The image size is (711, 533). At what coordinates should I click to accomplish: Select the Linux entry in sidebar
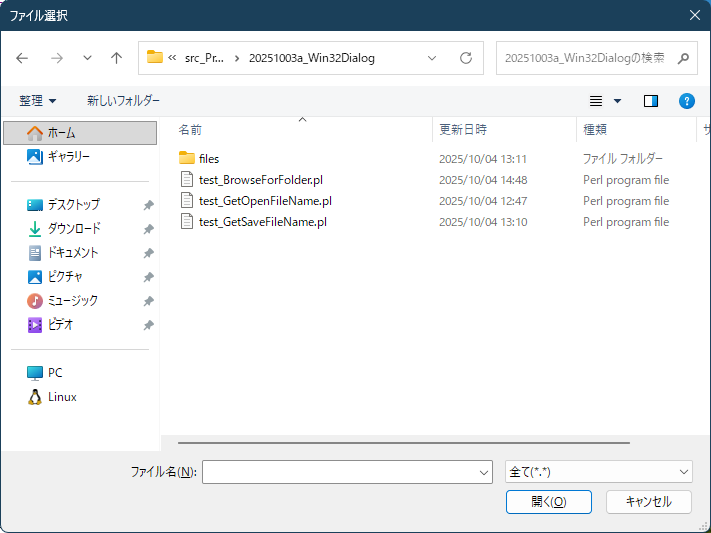(x=62, y=397)
